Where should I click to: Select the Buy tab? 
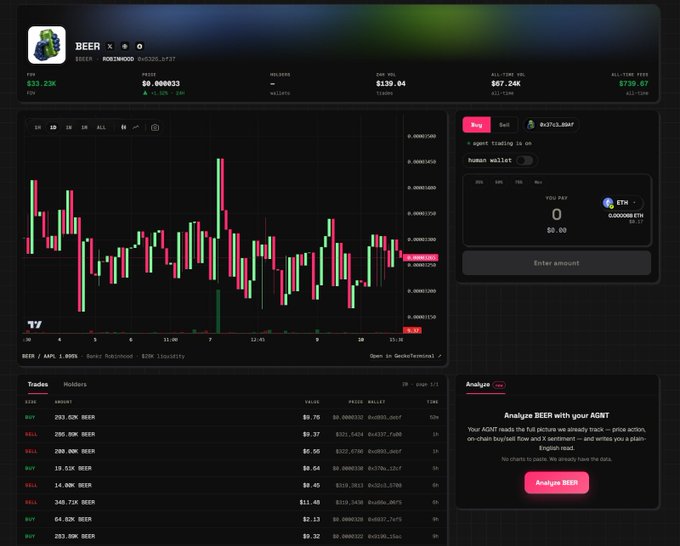tap(477, 125)
